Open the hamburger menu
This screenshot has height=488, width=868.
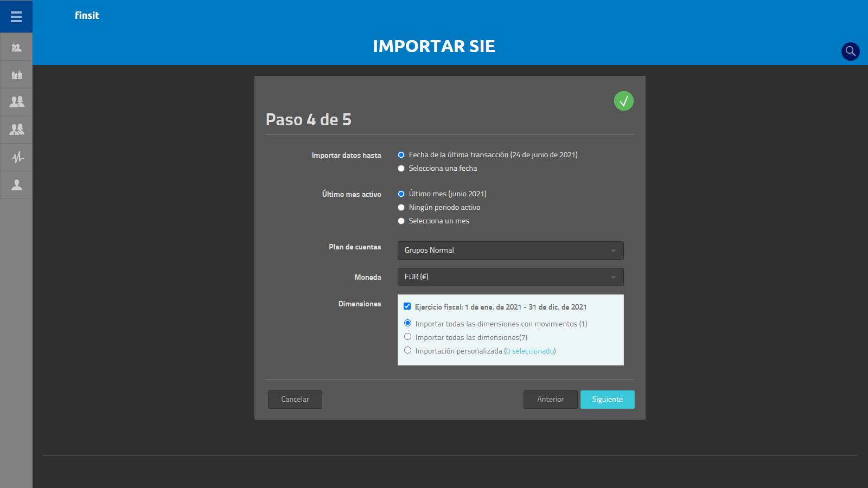[16, 17]
